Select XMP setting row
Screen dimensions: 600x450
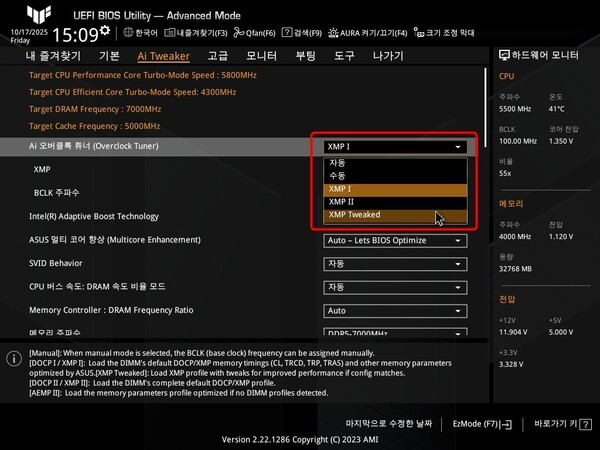coord(42,170)
